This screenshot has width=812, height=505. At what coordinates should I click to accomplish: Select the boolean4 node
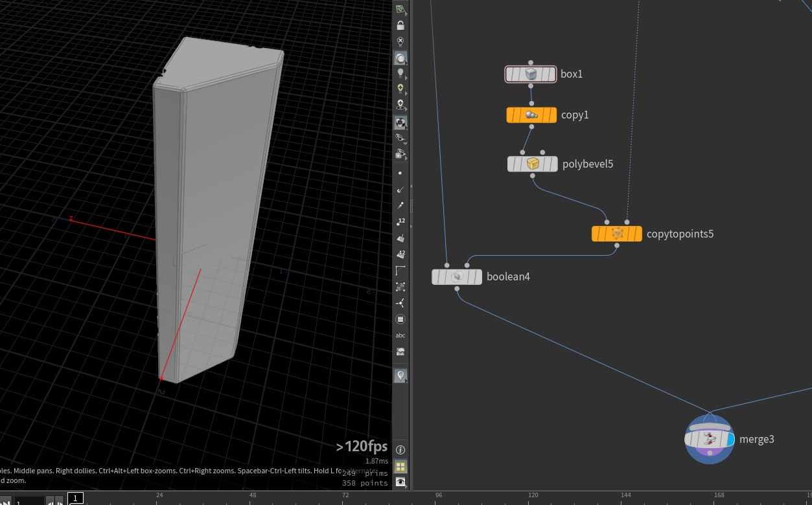click(x=457, y=276)
